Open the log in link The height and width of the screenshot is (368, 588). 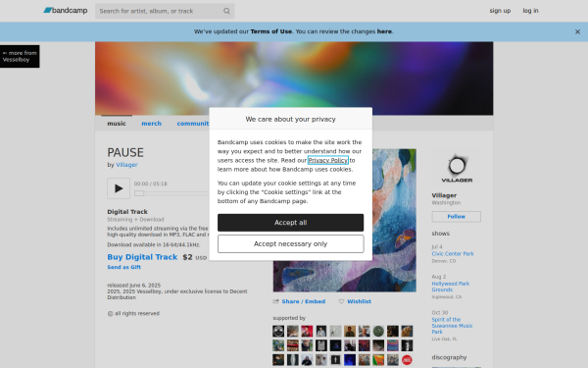[x=530, y=11]
